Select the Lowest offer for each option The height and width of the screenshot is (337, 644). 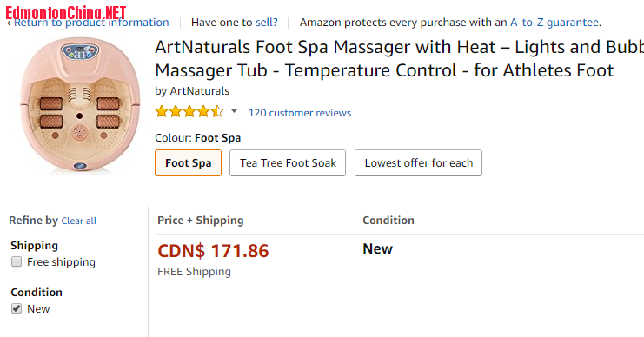(x=418, y=163)
